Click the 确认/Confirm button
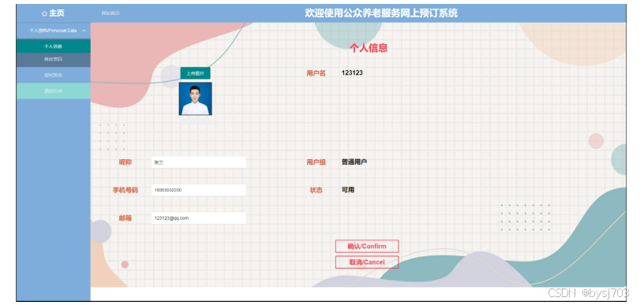Screen dimensions: 644x305 tap(367, 247)
